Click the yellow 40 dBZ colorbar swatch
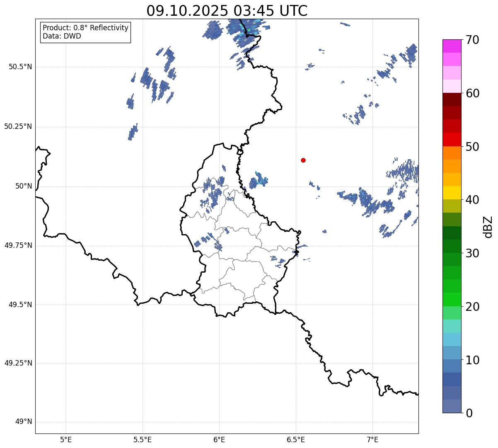498x448 pixels. tap(452, 193)
